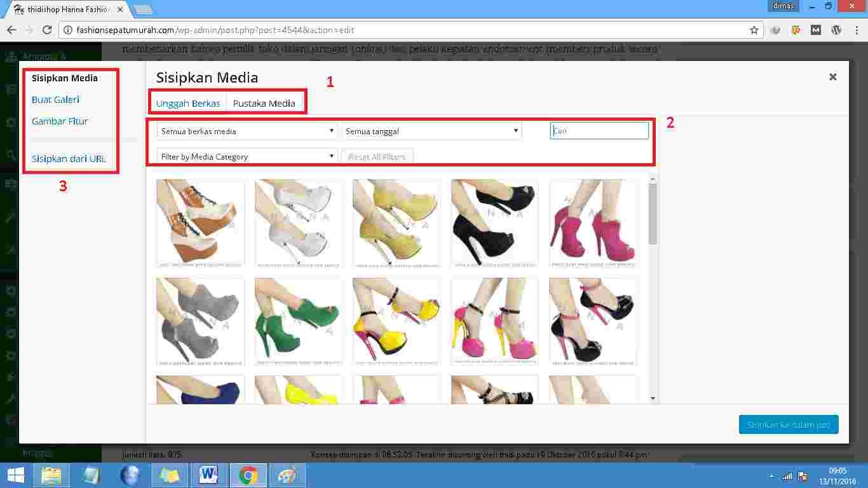868x488 pixels.
Task: Expand Filter by Media Category dropdown
Action: coord(247,156)
